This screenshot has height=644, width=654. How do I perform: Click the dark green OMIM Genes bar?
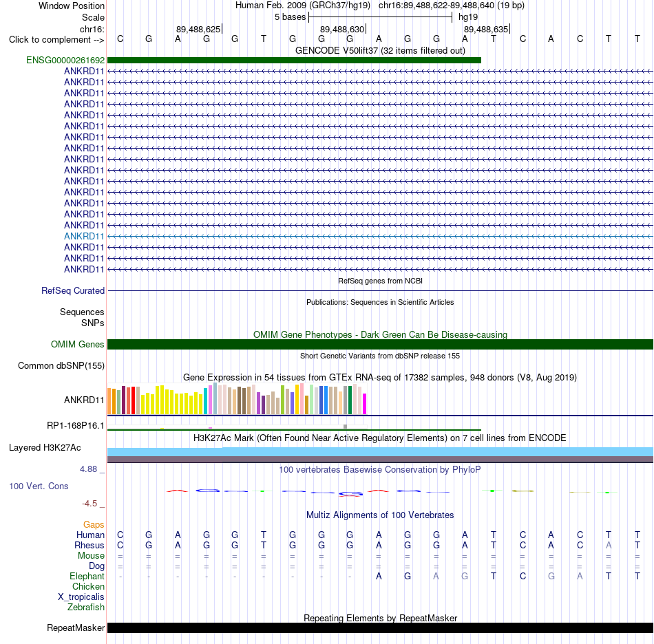point(381,344)
